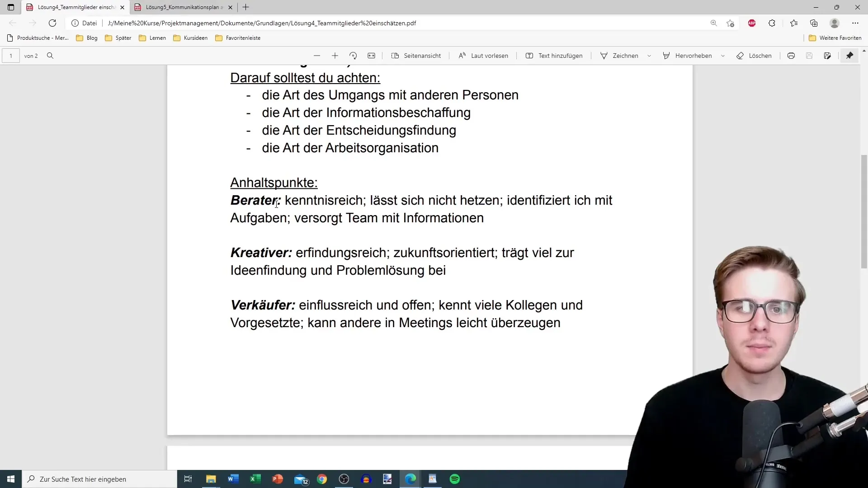Open Spotify from taskbar

pos(455,479)
